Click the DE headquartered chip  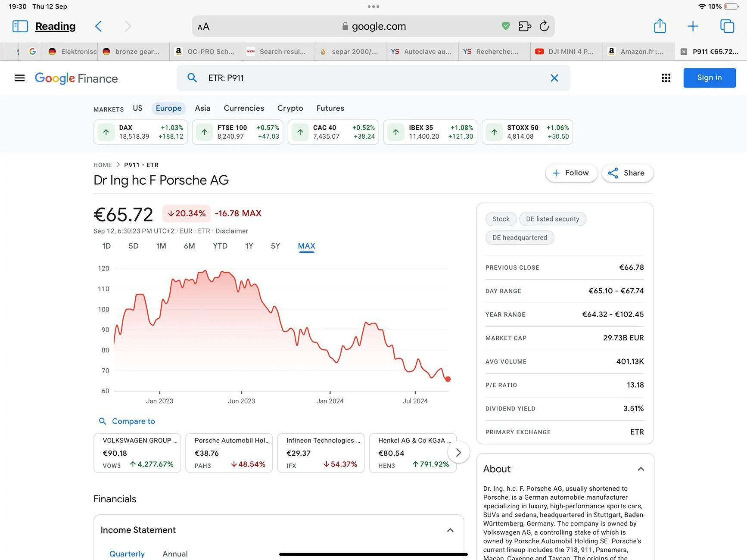(x=520, y=237)
